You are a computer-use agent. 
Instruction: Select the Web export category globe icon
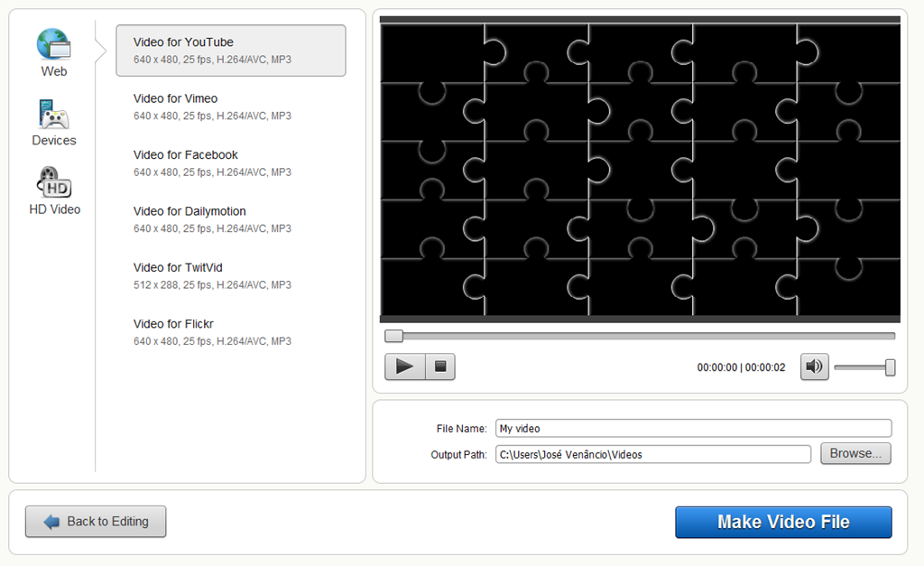click(52, 42)
